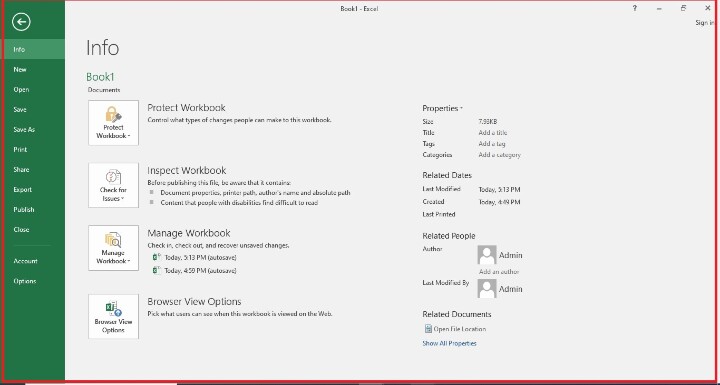Viewport: 720px width, 385px height.
Task: Click the Related Documents heading
Action: [x=456, y=314]
